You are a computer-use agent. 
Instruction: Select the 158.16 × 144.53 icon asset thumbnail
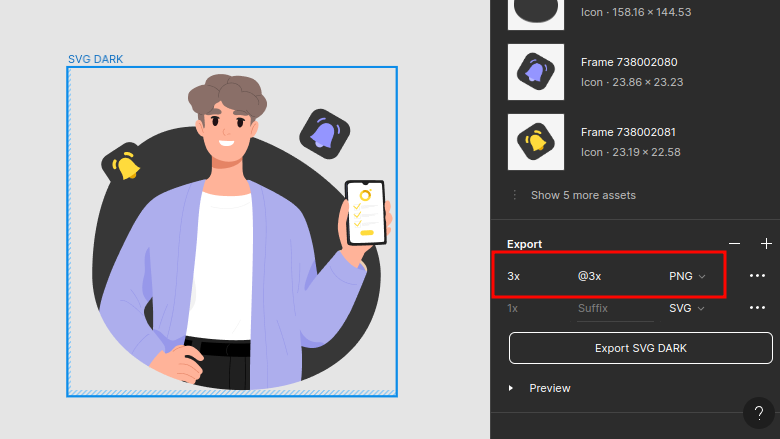pos(536,13)
